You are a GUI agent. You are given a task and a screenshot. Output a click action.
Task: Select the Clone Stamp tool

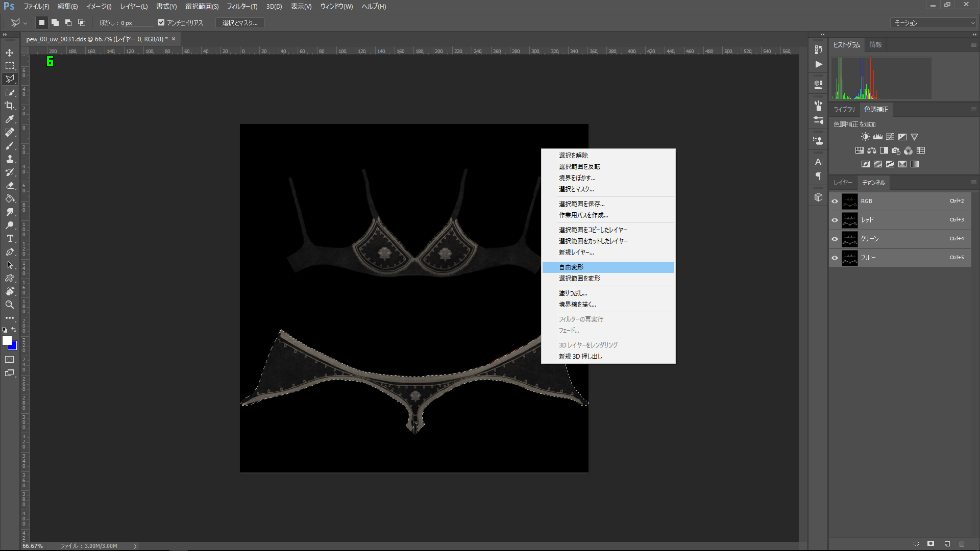(10, 159)
